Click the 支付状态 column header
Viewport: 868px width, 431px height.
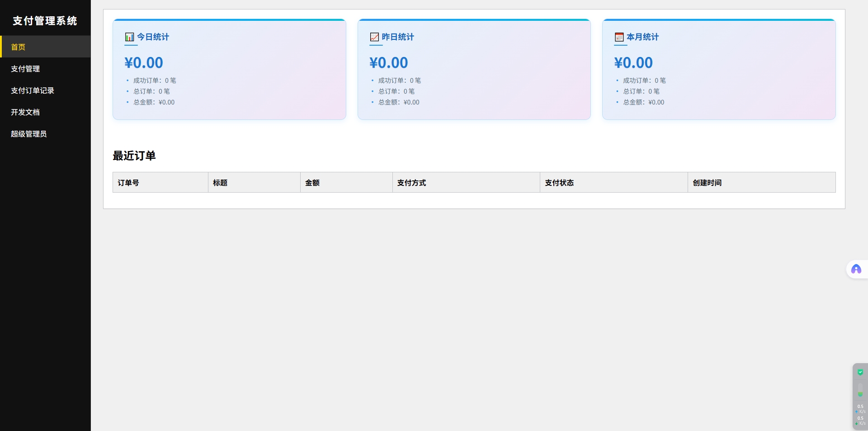[559, 183]
